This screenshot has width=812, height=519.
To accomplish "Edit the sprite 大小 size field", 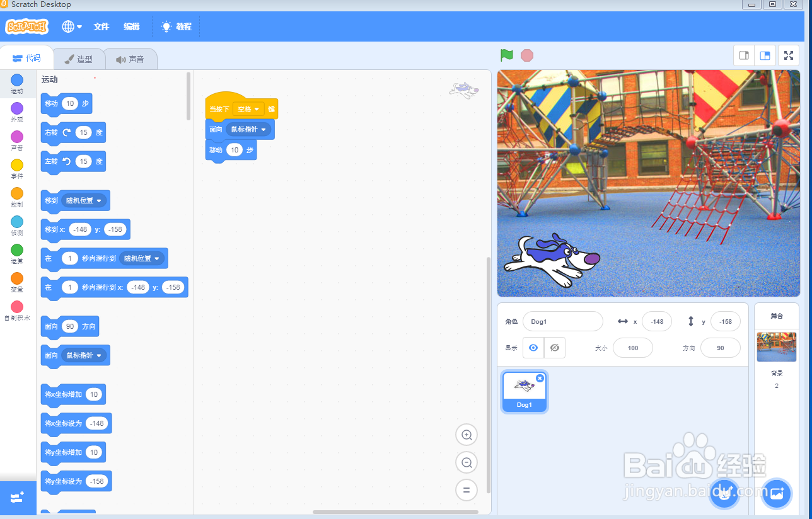I will tap(633, 348).
